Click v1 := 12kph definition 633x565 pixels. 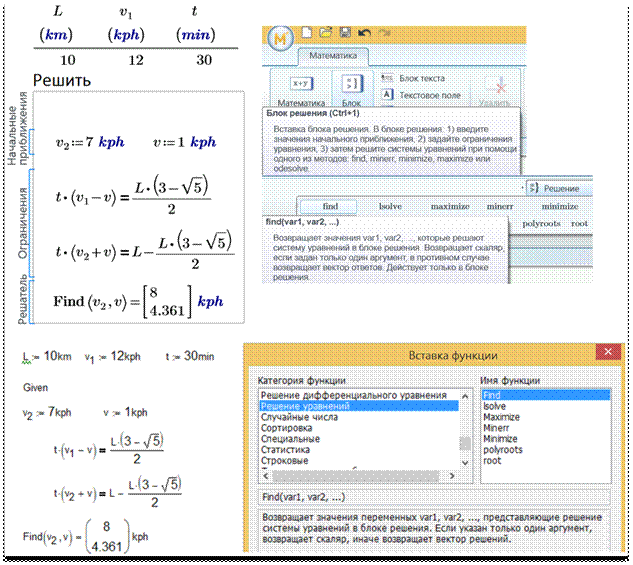coord(113,357)
